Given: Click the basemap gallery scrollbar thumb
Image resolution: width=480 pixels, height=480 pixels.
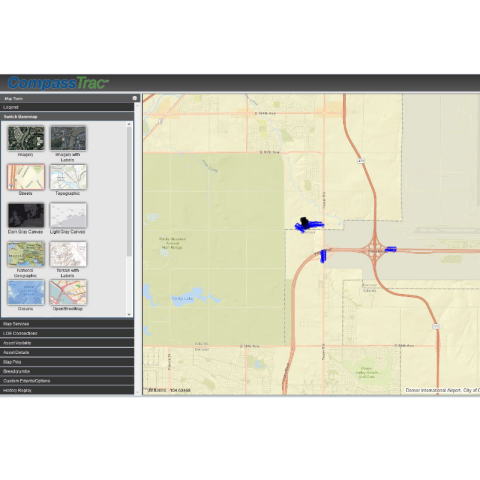Looking at the screenshot, I should coord(129,192).
